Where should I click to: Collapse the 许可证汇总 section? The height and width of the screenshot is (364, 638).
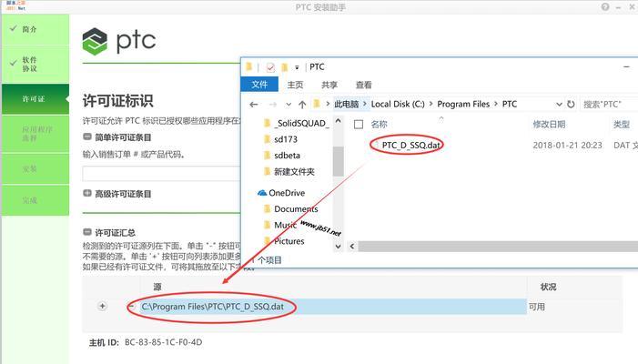coord(87,232)
